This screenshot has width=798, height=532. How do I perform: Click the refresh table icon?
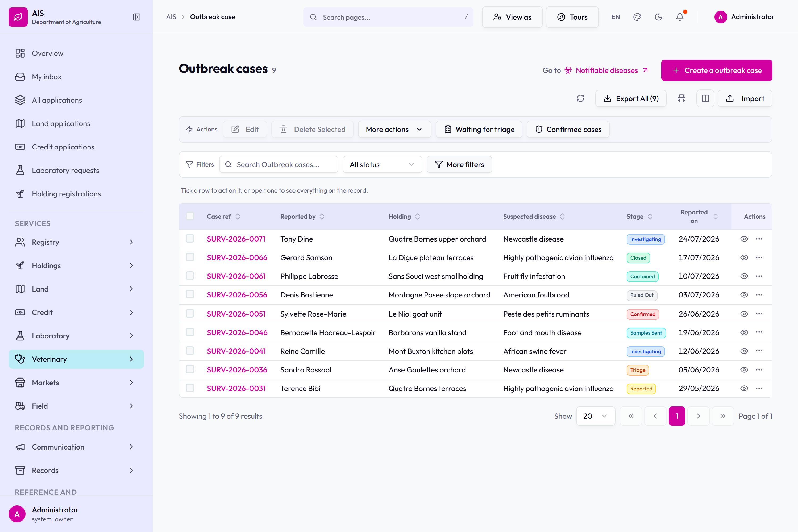tap(580, 98)
